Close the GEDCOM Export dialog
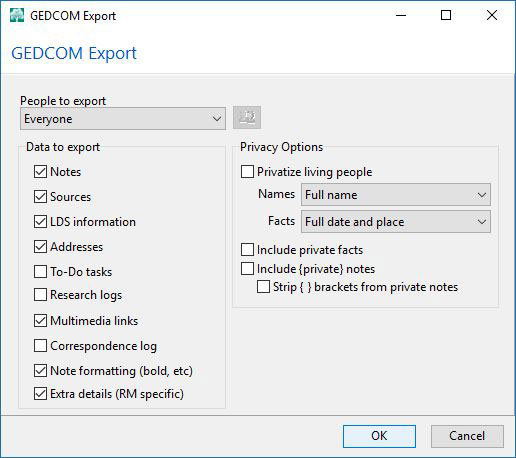This screenshot has height=458, width=516. [492, 15]
